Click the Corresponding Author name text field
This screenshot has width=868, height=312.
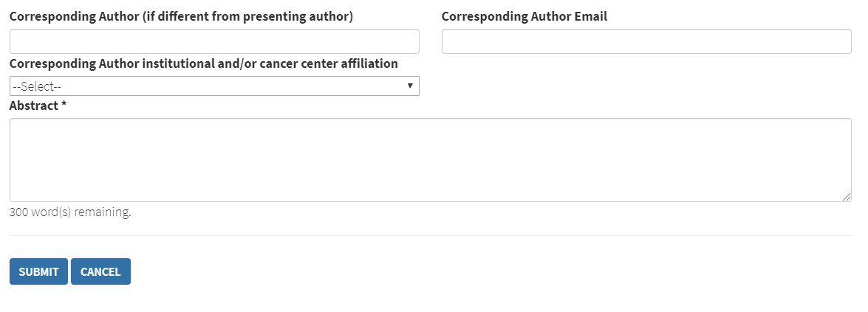click(x=214, y=41)
